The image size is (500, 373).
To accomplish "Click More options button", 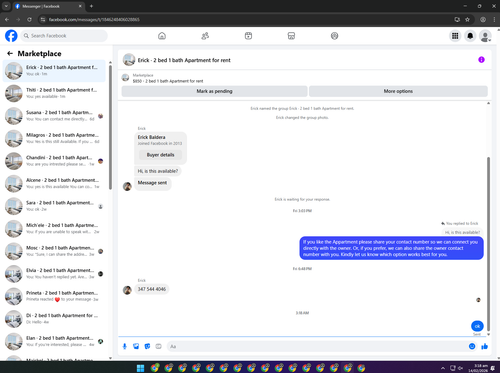I will tap(398, 91).
